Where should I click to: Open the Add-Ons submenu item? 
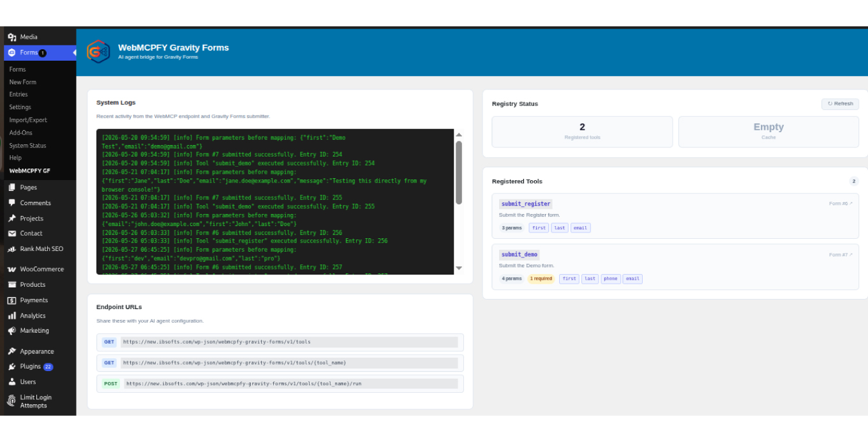tap(20, 133)
